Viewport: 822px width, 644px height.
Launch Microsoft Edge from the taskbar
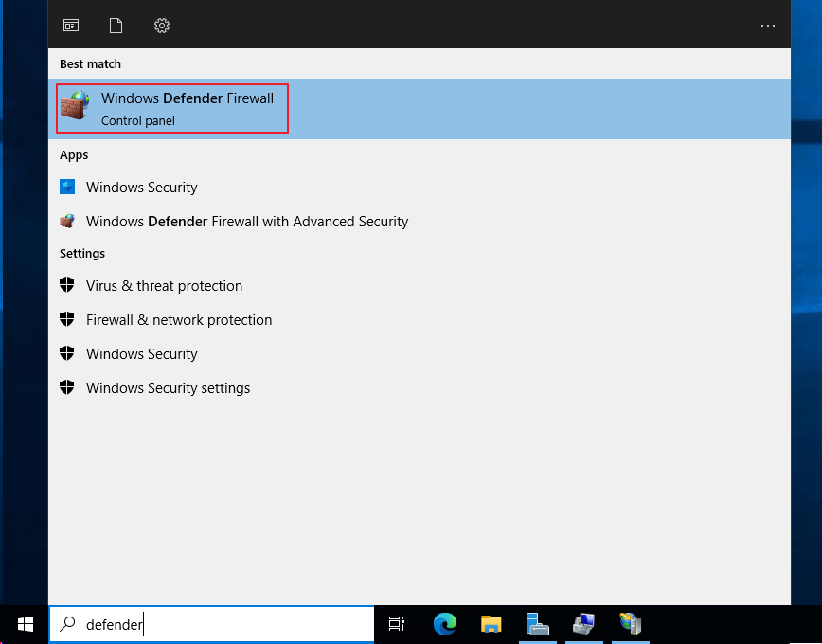tap(444, 624)
